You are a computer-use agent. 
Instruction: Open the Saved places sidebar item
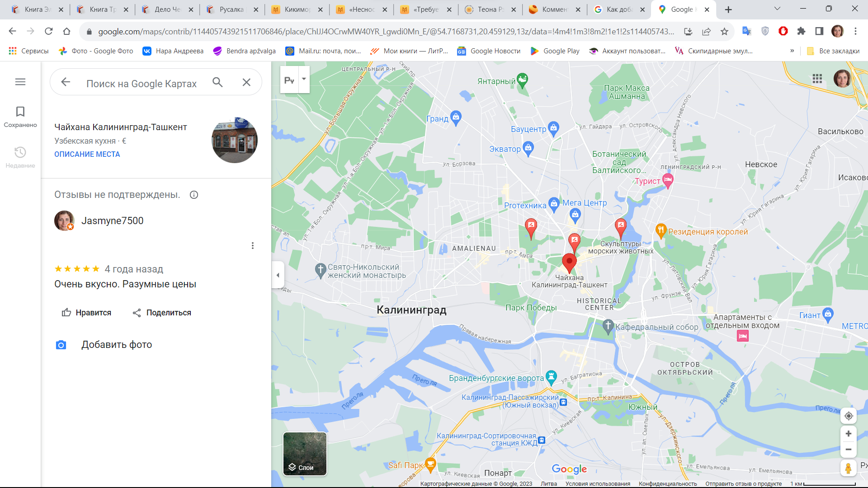tap(20, 117)
